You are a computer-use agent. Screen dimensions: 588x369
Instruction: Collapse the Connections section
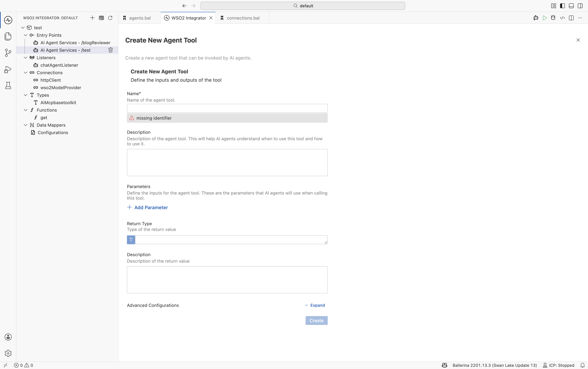[25, 73]
